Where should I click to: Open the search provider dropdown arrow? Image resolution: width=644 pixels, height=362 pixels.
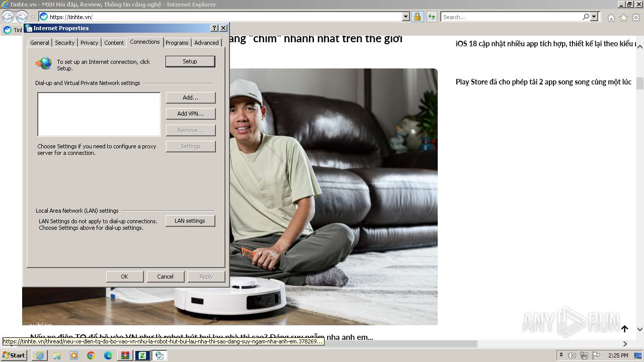click(x=594, y=17)
